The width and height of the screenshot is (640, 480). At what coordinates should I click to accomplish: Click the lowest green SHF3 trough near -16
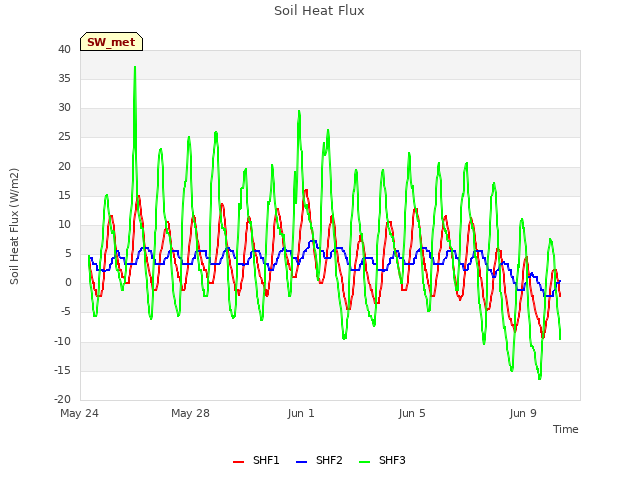(540, 378)
